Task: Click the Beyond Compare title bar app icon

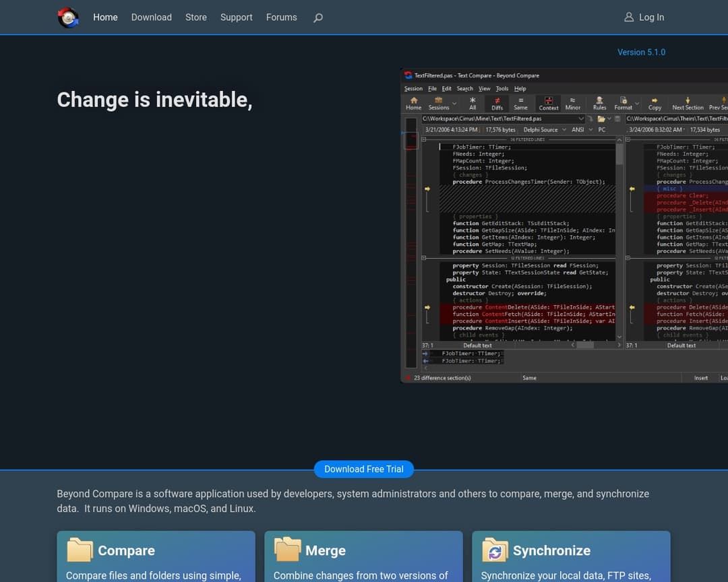Action: pyautogui.click(x=408, y=75)
